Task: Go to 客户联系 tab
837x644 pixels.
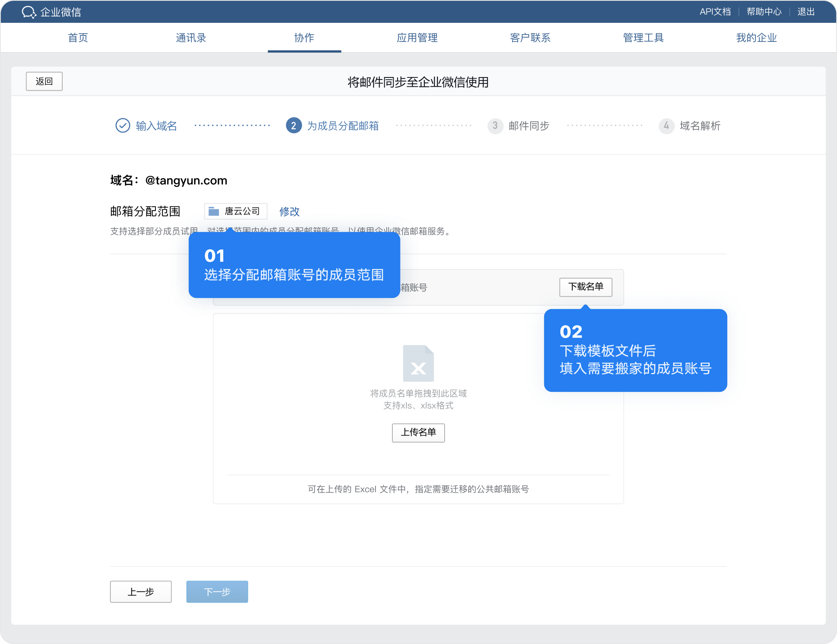Action: click(x=530, y=38)
